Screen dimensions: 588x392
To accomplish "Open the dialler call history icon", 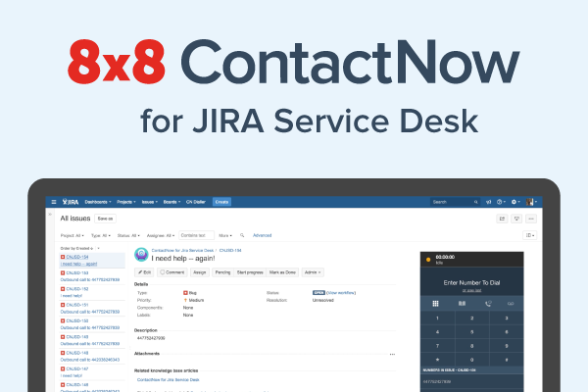I will (488, 304).
